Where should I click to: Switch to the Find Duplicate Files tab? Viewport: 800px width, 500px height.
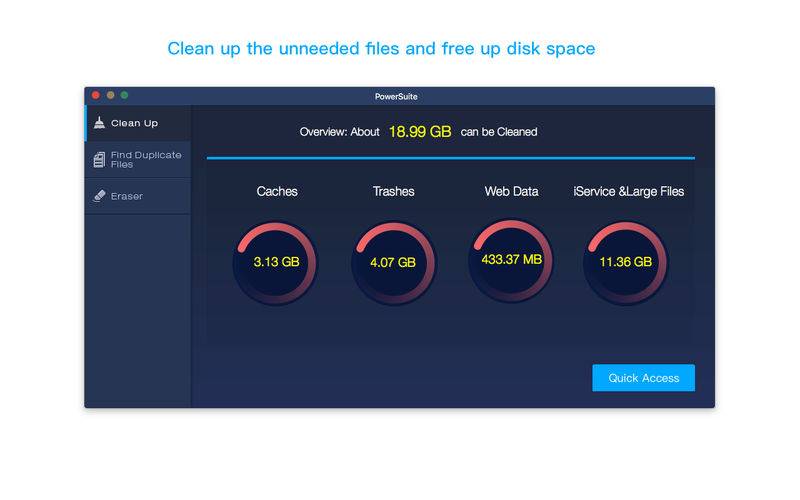(138, 160)
